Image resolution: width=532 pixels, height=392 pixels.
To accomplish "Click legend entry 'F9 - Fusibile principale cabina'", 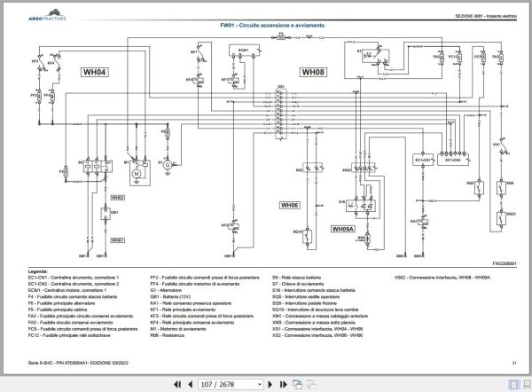I will pyautogui.click(x=58, y=310).
